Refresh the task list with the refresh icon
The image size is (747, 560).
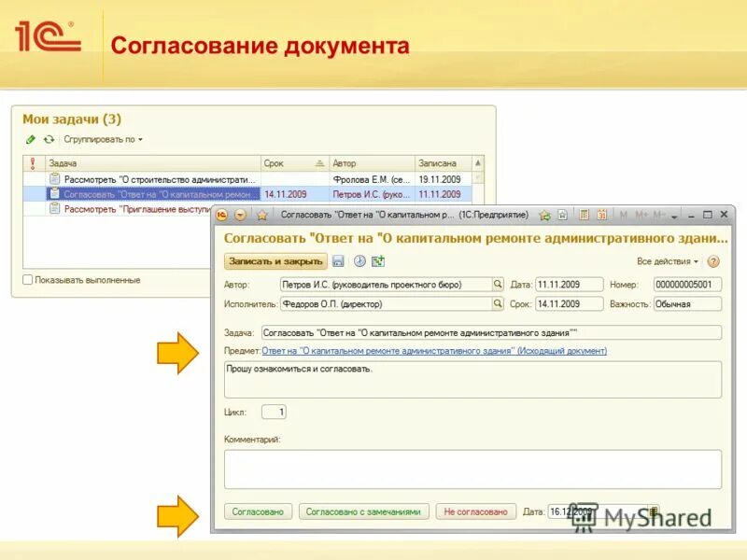47,141
